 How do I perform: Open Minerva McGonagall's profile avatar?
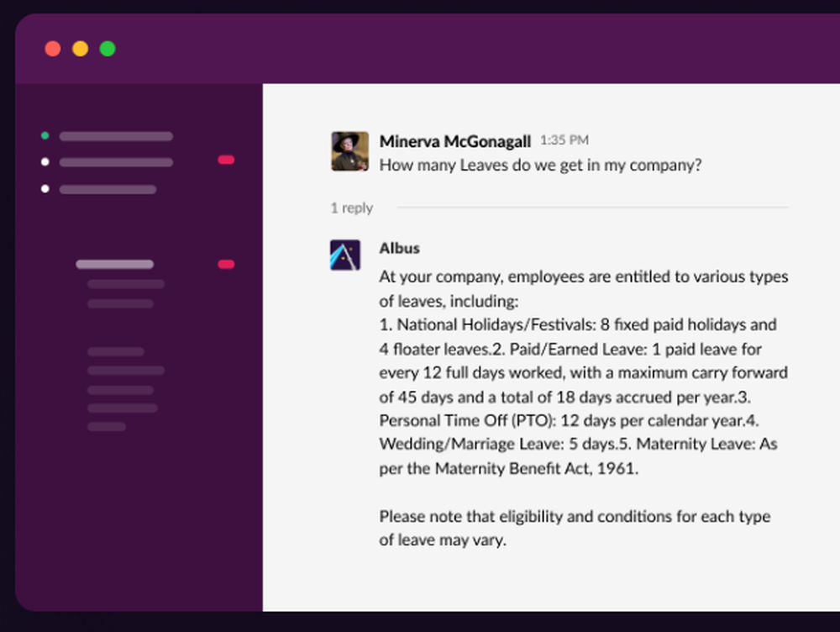tap(349, 151)
